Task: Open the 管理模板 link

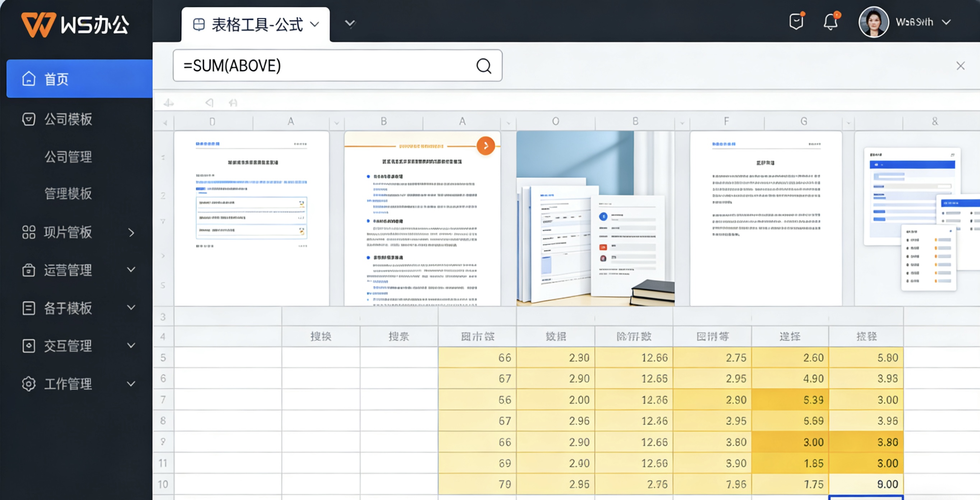Action: click(x=69, y=194)
